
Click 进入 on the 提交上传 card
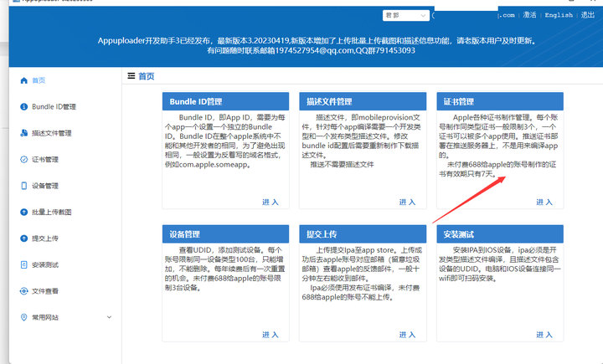(407, 335)
